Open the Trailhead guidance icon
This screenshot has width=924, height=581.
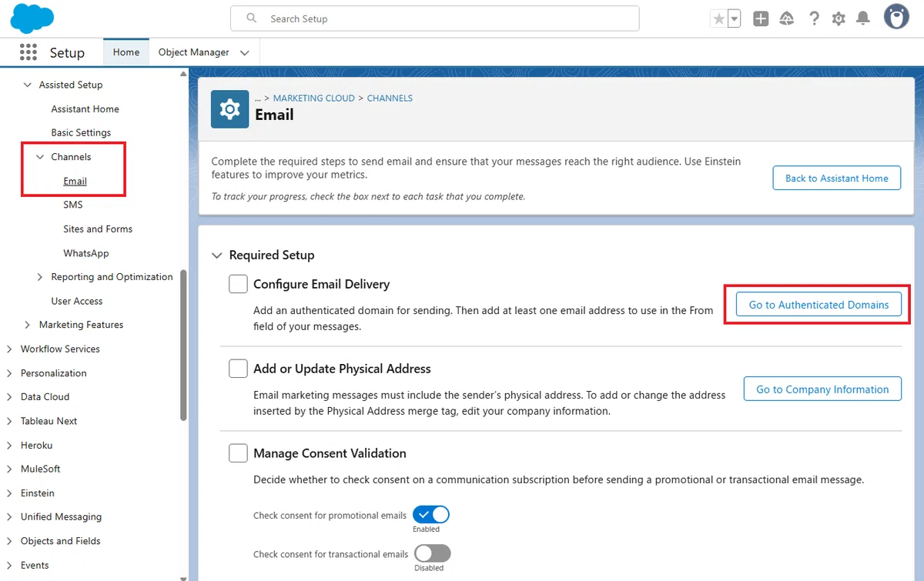(787, 19)
